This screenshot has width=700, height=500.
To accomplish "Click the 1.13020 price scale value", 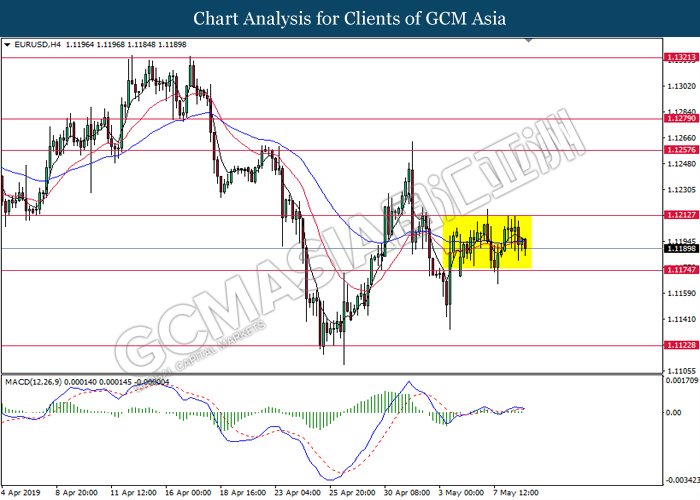I will tap(682, 86).
